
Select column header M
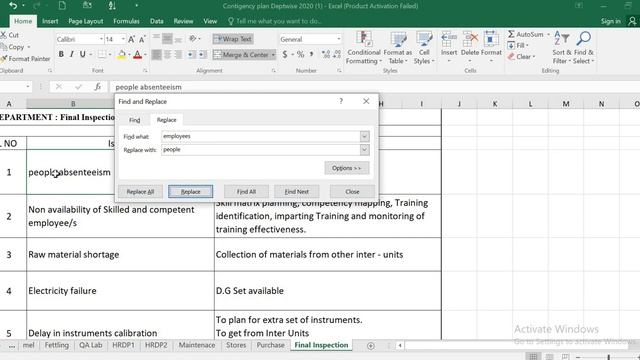[x=566, y=104]
